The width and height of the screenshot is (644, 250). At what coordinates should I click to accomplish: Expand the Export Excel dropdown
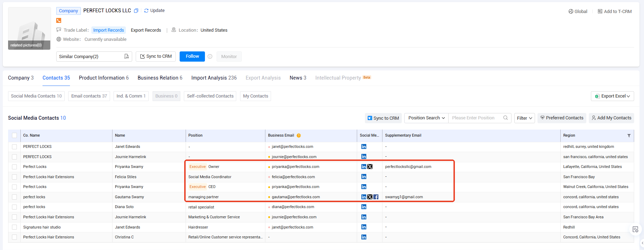[612, 96]
